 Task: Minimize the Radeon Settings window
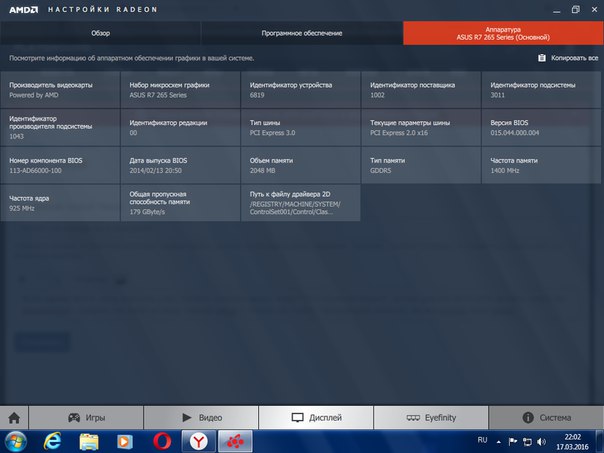[x=557, y=10]
